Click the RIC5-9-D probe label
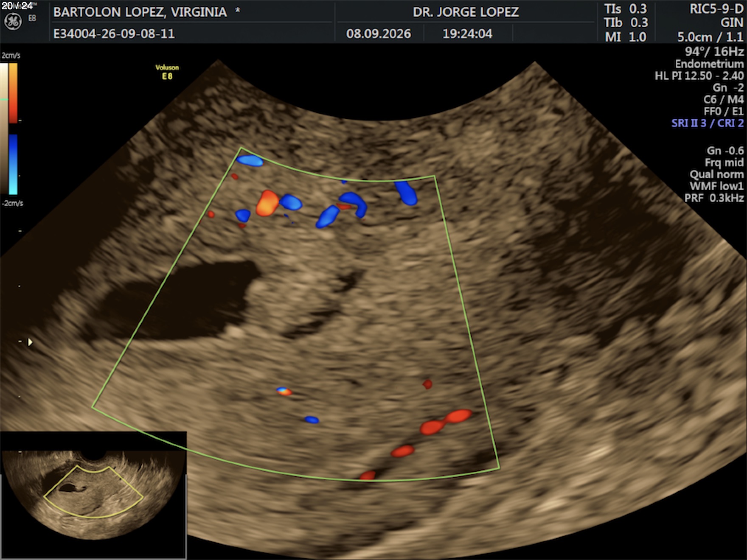This screenshot has width=747, height=560. tap(716, 9)
